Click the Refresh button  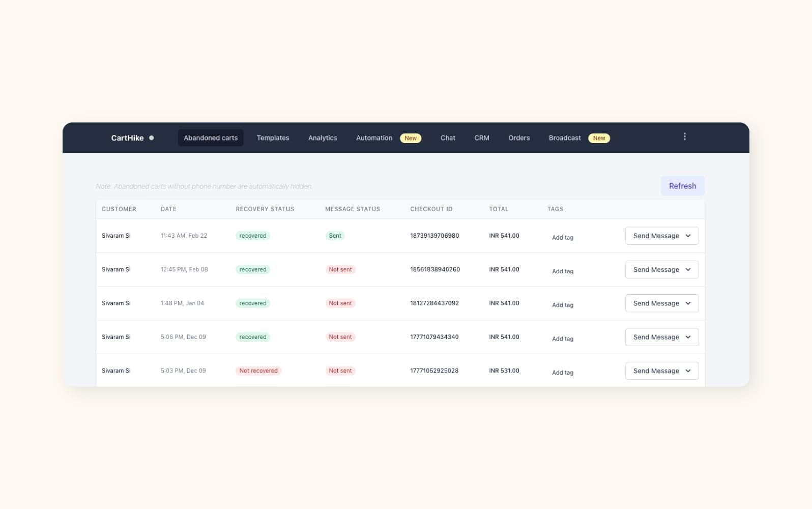coord(682,186)
